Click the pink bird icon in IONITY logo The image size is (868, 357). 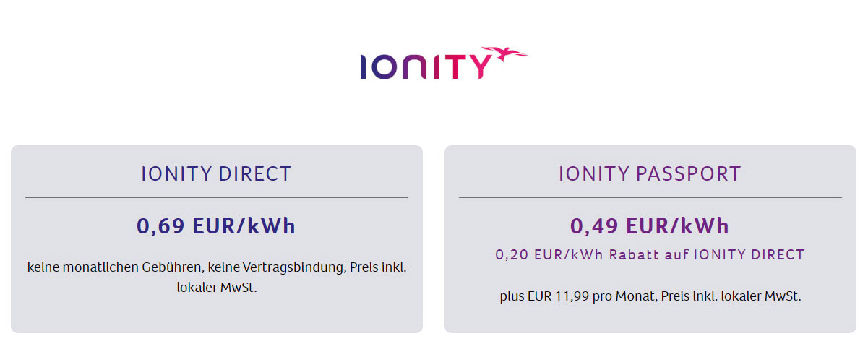(505, 54)
